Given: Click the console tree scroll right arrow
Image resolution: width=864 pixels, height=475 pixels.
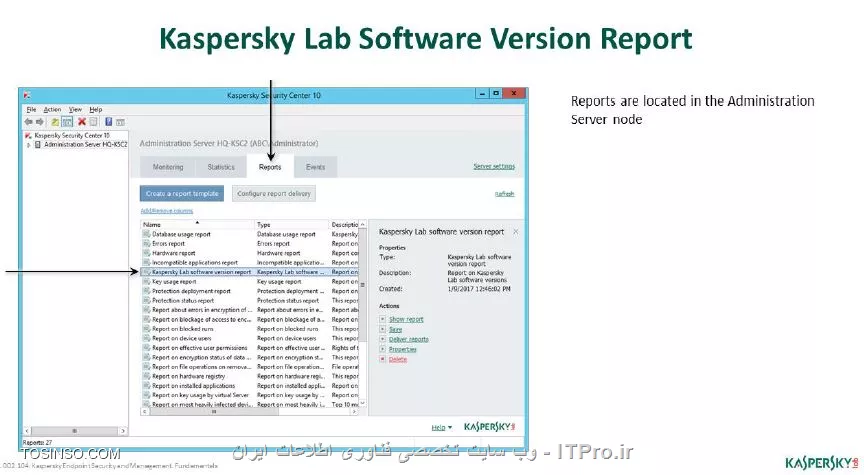Looking at the screenshot, I should coord(123,431).
